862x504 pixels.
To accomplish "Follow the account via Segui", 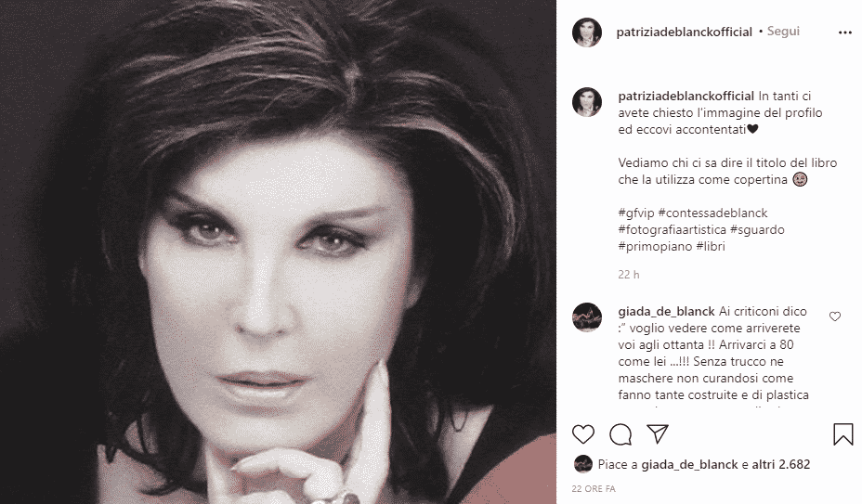I will pyautogui.click(x=783, y=32).
